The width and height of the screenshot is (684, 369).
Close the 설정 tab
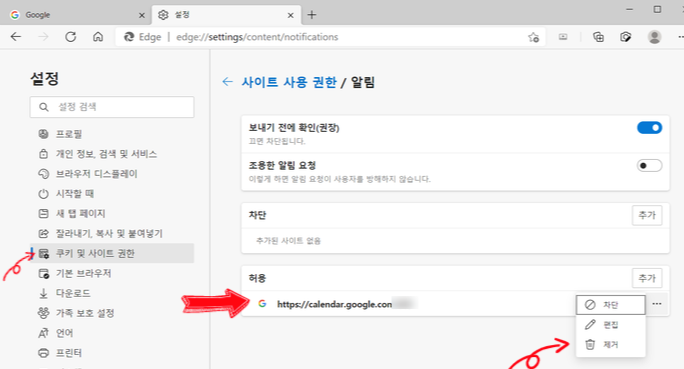[x=291, y=15]
